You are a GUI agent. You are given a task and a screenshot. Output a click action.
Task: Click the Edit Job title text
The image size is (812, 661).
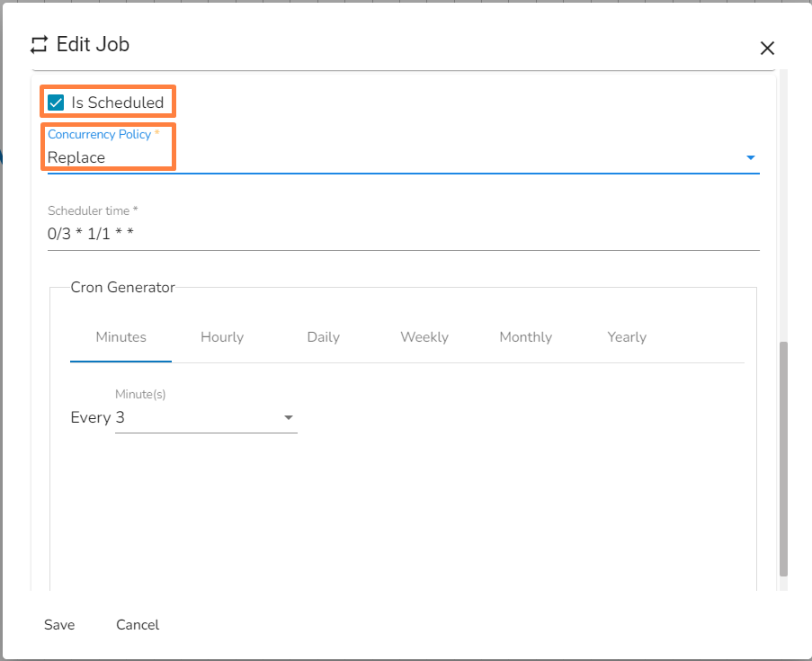[x=93, y=44]
